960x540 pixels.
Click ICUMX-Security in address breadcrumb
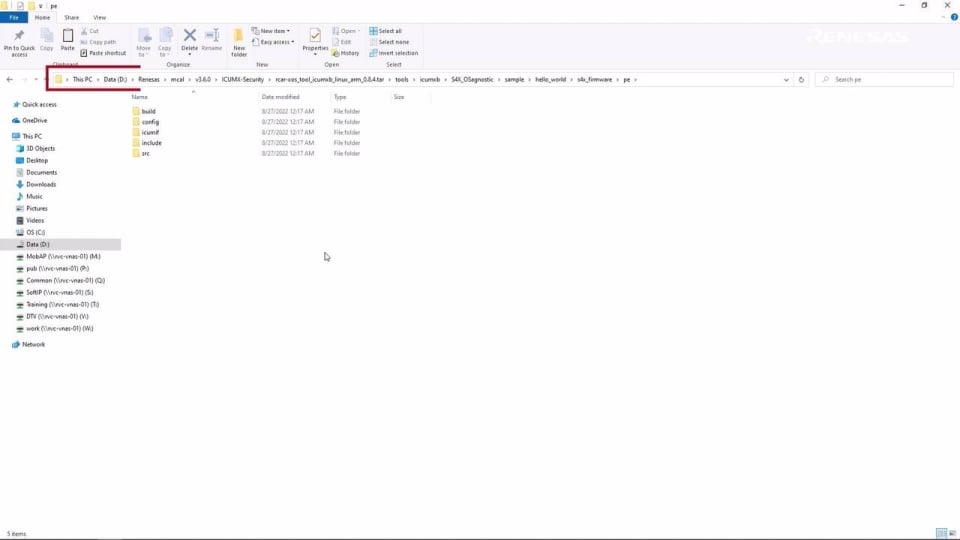pos(242,80)
